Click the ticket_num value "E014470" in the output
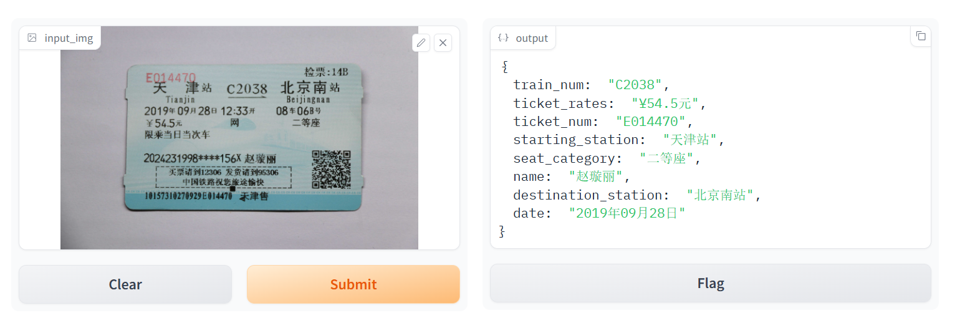The image size is (980, 318). [x=650, y=122]
